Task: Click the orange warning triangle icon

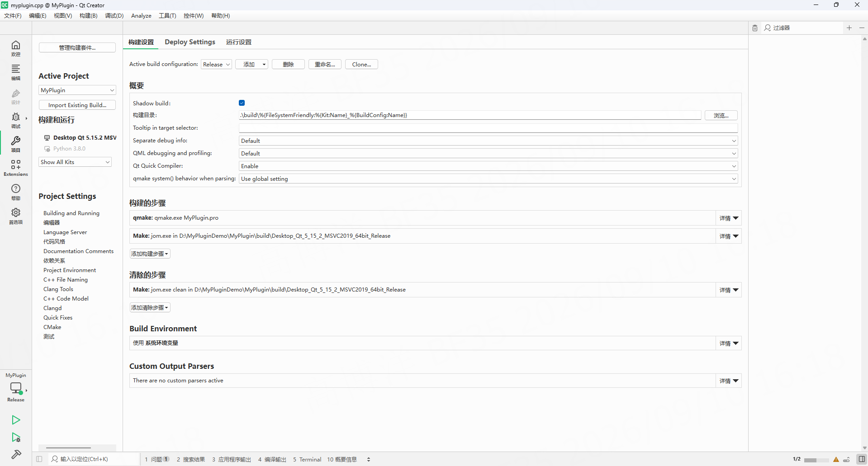Action: [x=836, y=460]
